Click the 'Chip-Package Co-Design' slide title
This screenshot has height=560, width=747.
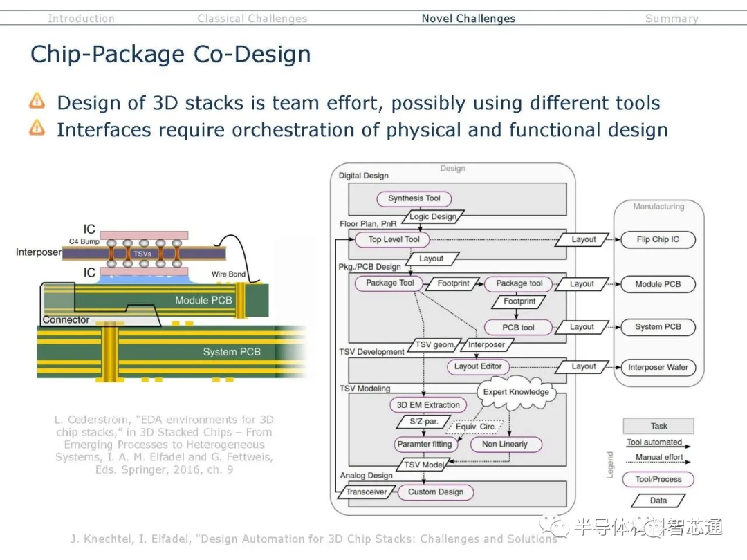[x=171, y=54]
